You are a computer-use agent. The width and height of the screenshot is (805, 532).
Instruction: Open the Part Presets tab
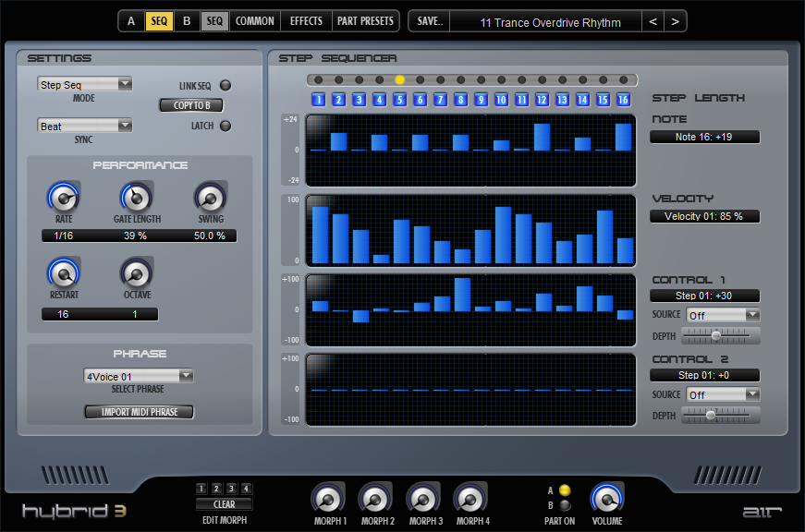pos(365,21)
